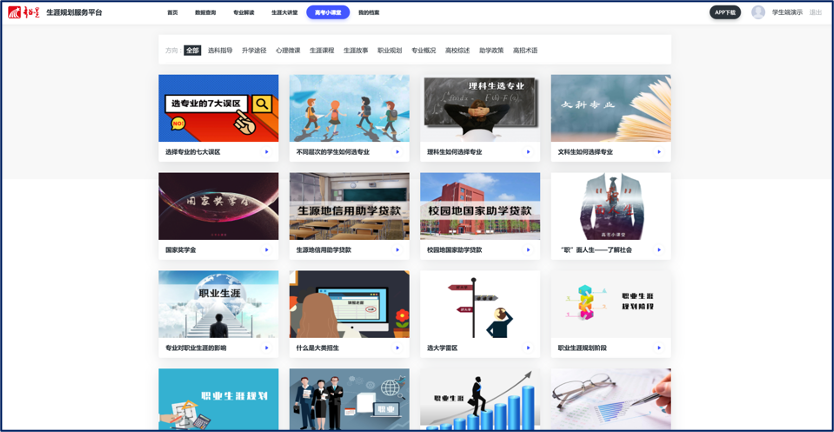
Task: Open bar chart climbing man thumbnail
Action: (x=480, y=399)
